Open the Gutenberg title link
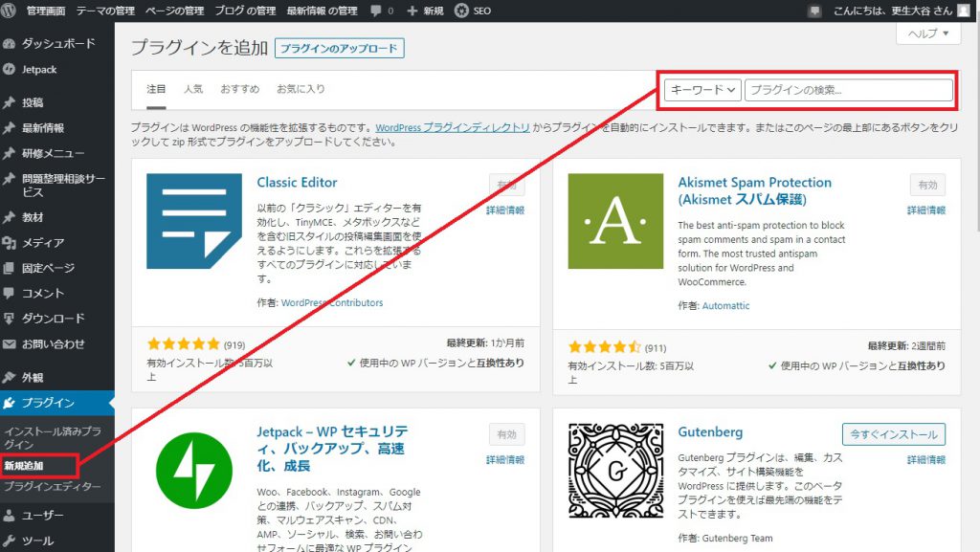 (711, 432)
